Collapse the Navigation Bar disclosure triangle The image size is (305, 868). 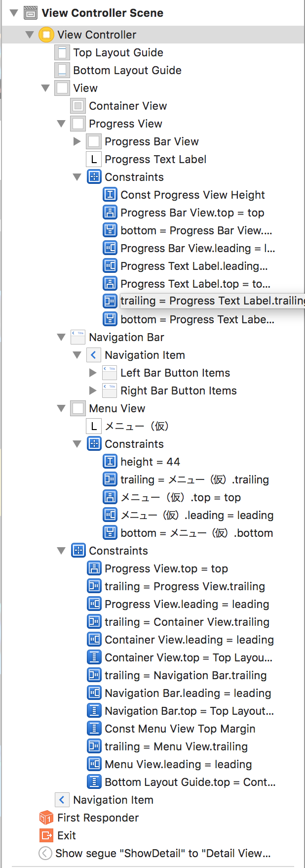(x=61, y=337)
